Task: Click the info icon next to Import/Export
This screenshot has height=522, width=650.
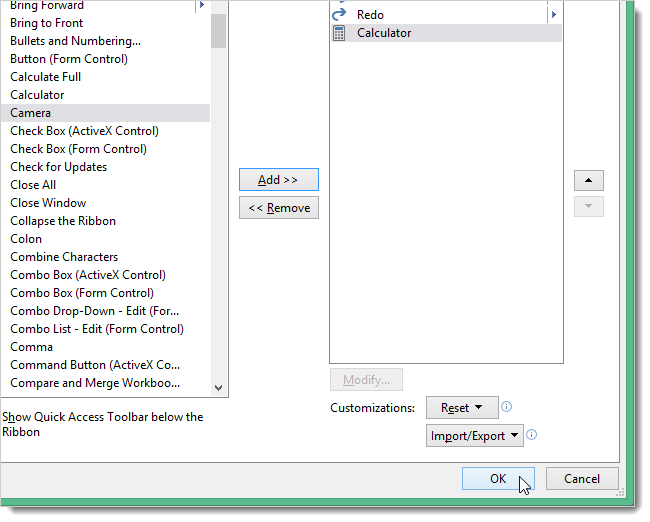Action: click(x=531, y=435)
